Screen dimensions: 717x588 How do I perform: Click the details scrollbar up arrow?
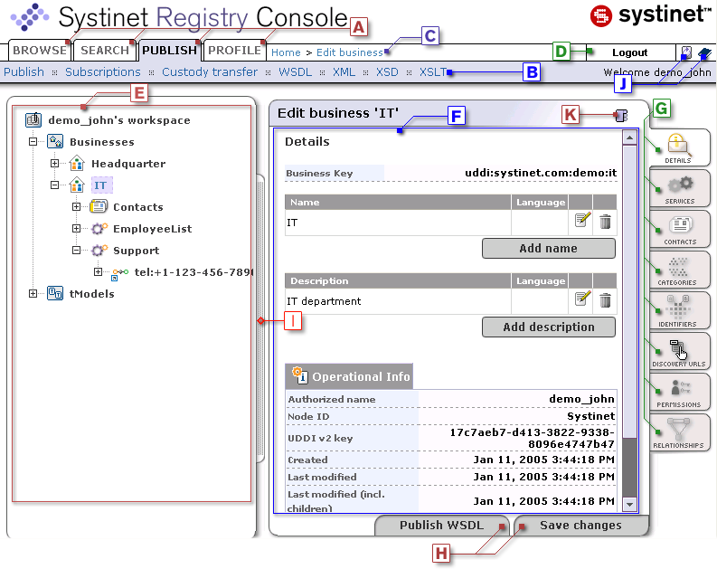(x=629, y=138)
